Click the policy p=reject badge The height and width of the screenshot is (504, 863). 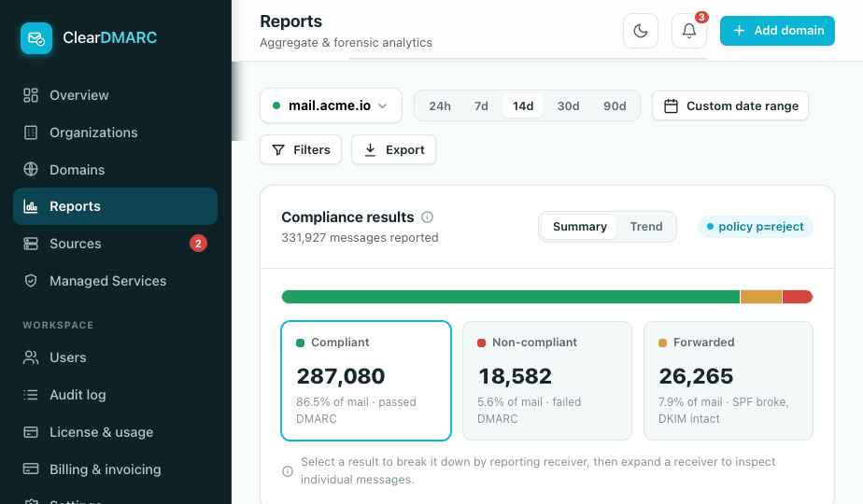755,227
